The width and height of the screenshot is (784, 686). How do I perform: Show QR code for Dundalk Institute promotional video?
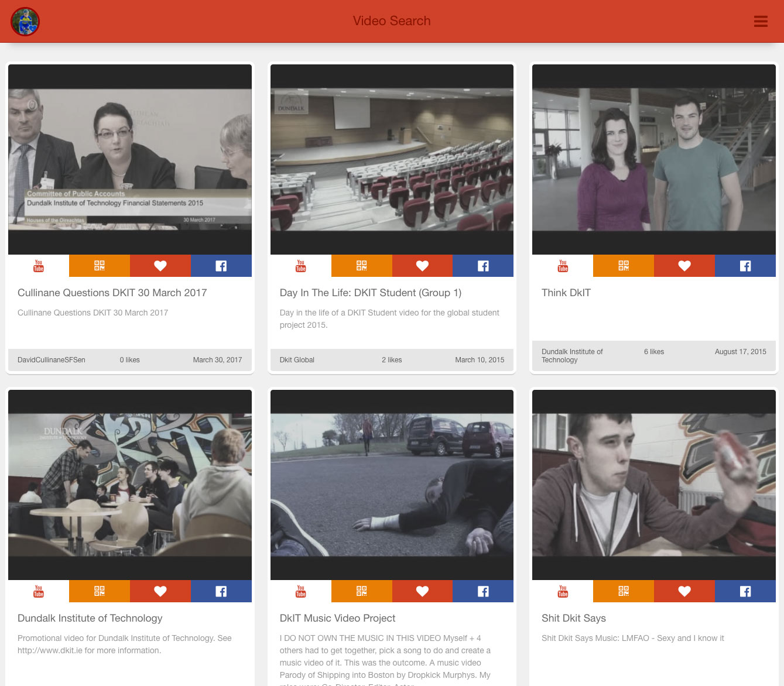tap(100, 591)
